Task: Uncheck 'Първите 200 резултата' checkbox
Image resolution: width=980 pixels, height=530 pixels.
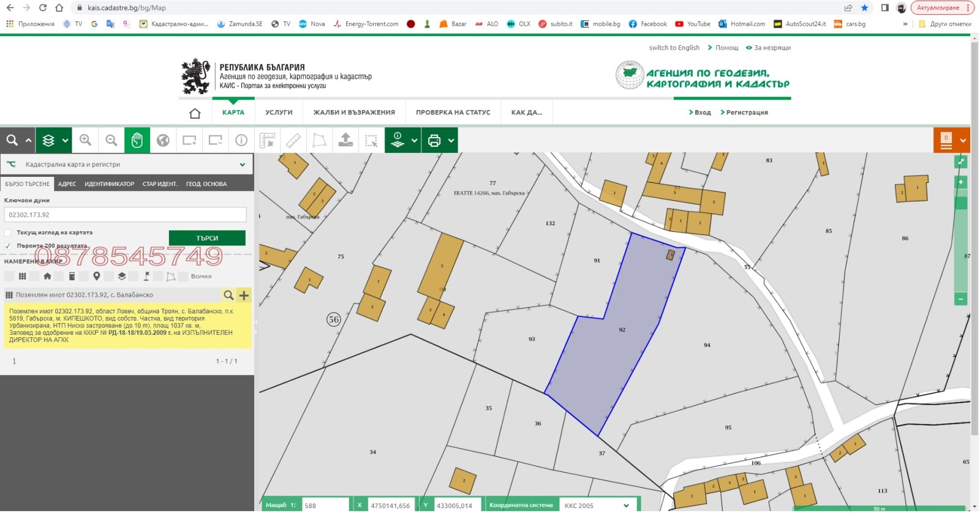Action: (x=8, y=246)
